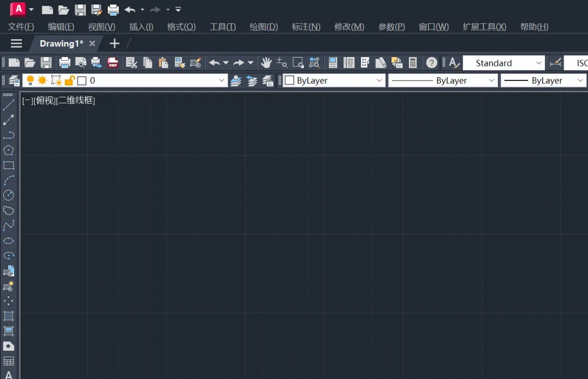
Task: Expand the undo history arrow in toolbar
Action: [226, 63]
